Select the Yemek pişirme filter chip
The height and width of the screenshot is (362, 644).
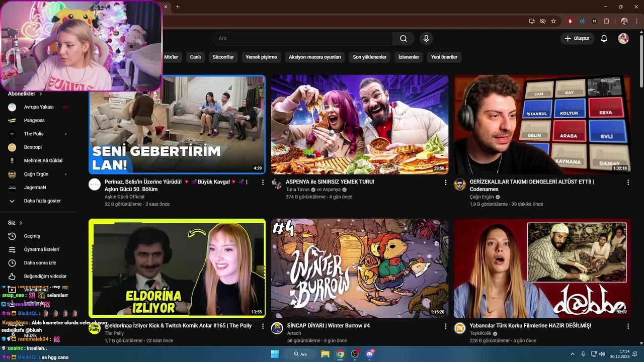click(x=261, y=57)
